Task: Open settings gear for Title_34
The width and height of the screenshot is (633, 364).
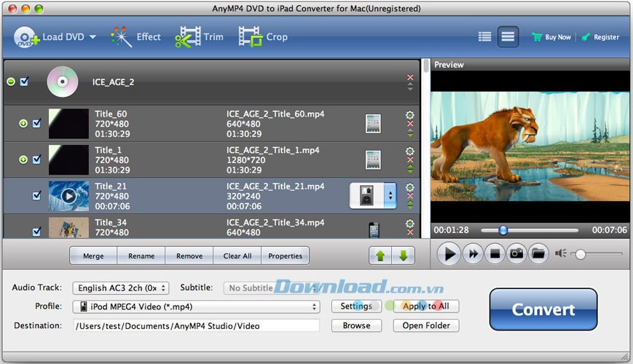Action: coord(410,223)
